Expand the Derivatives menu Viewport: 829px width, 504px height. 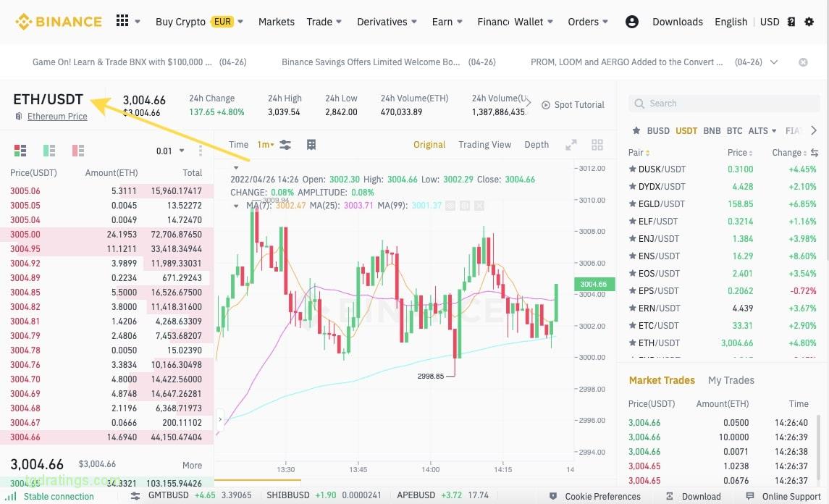pos(387,22)
